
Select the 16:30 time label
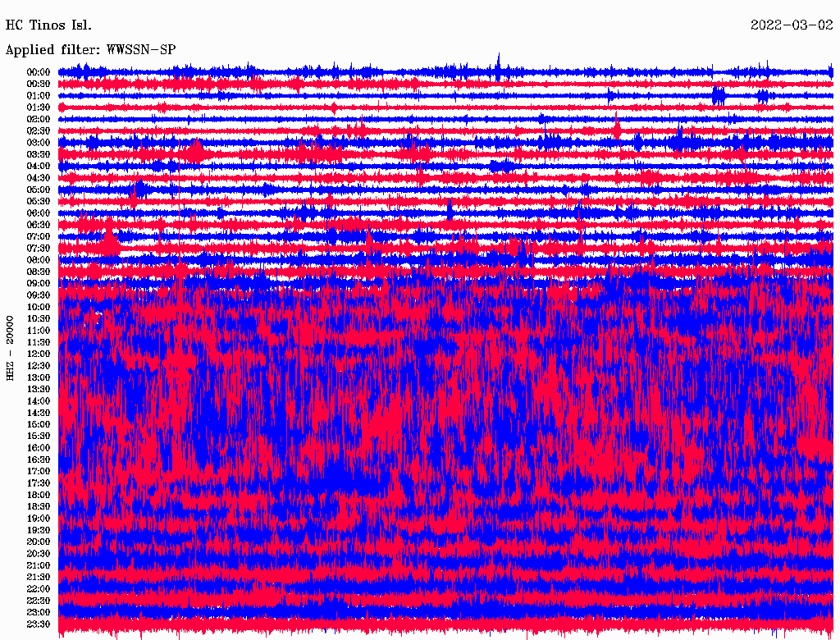tap(39, 459)
